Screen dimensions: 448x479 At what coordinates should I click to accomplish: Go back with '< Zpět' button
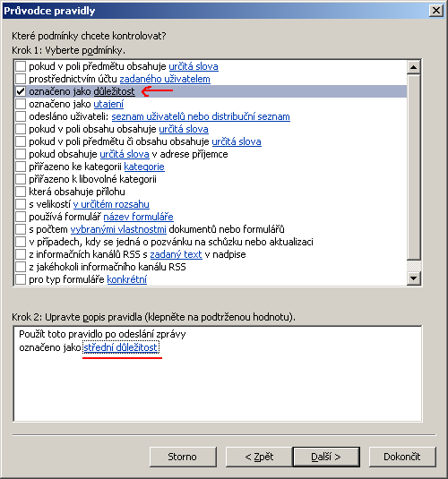click(259, 457)
